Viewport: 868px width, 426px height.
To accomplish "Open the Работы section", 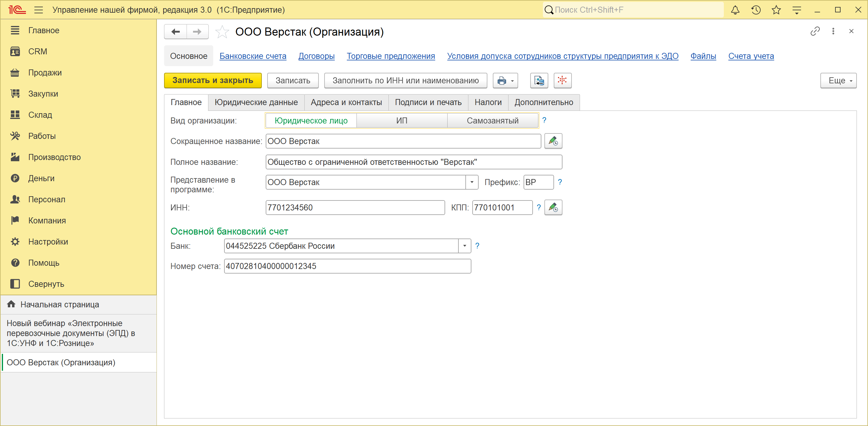I will tap(79, 136).
